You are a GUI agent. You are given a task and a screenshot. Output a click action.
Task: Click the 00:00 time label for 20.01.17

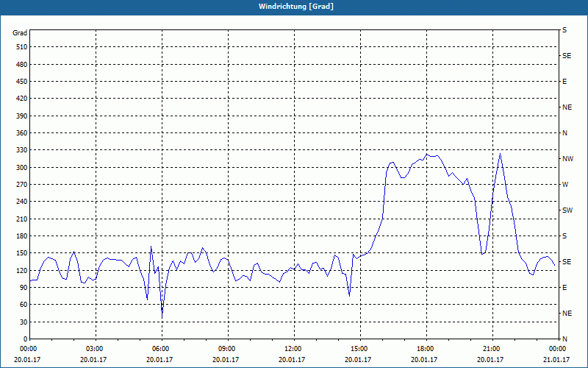[x=27, y=349]
